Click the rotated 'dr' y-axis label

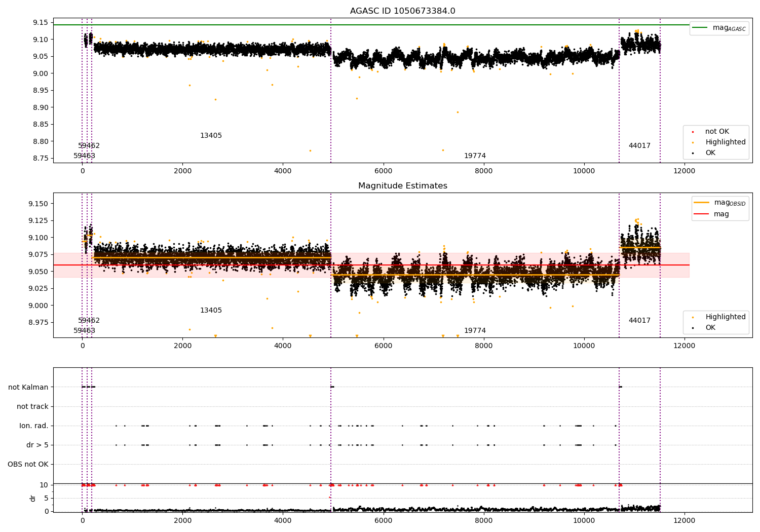(33, 498)
